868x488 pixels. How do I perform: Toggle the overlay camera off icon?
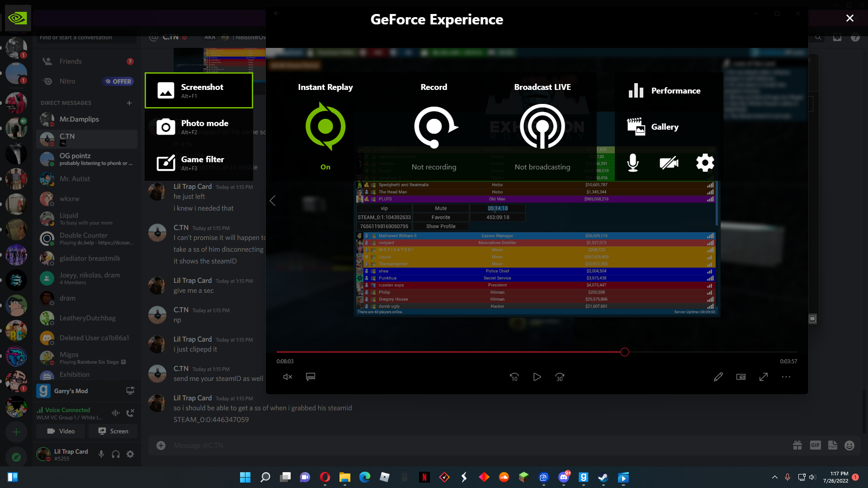tap(669, 163)
